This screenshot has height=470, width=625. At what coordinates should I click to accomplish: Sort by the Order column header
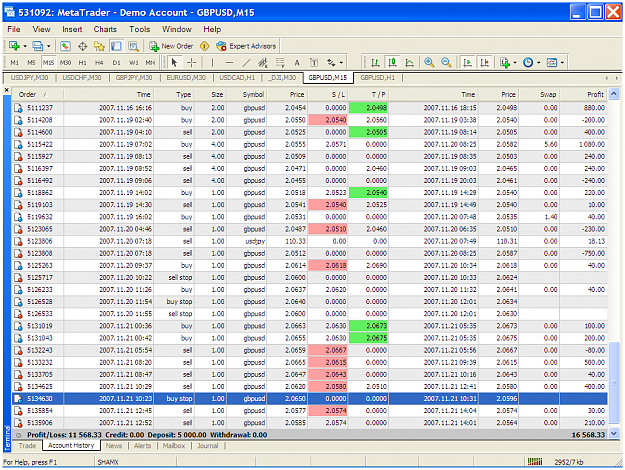click(x=37, y=94)
